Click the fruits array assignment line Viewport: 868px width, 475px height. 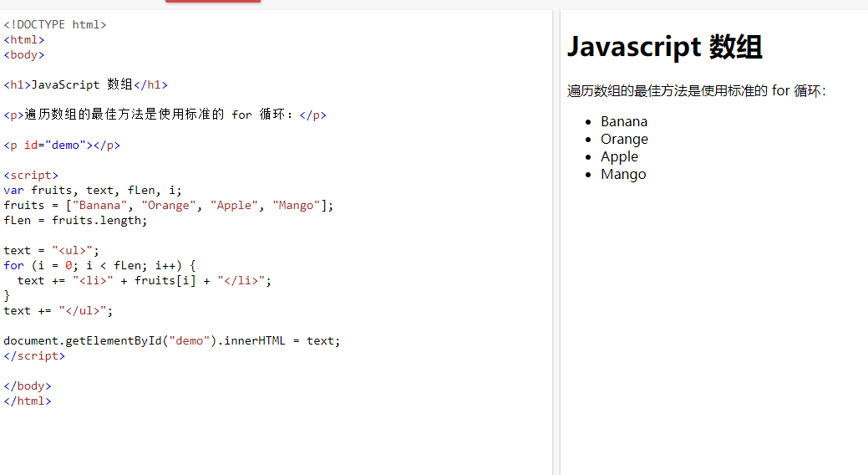point(168,205)
